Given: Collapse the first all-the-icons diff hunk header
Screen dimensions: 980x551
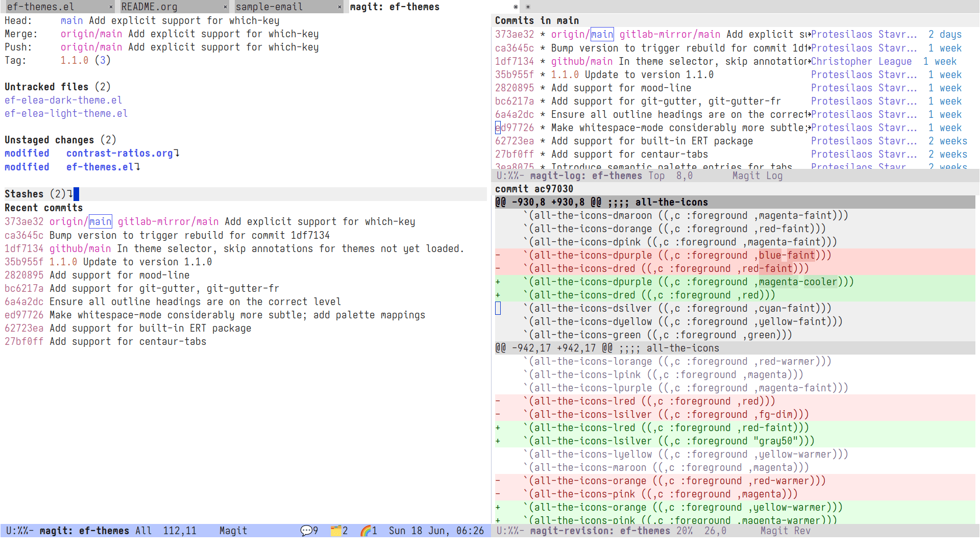Looking at the screenshot, I should 735,202.
